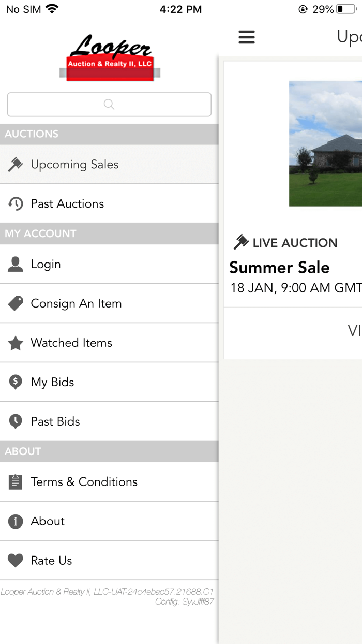Tap the My Bids dollar icon

click(x=16, y=382)
